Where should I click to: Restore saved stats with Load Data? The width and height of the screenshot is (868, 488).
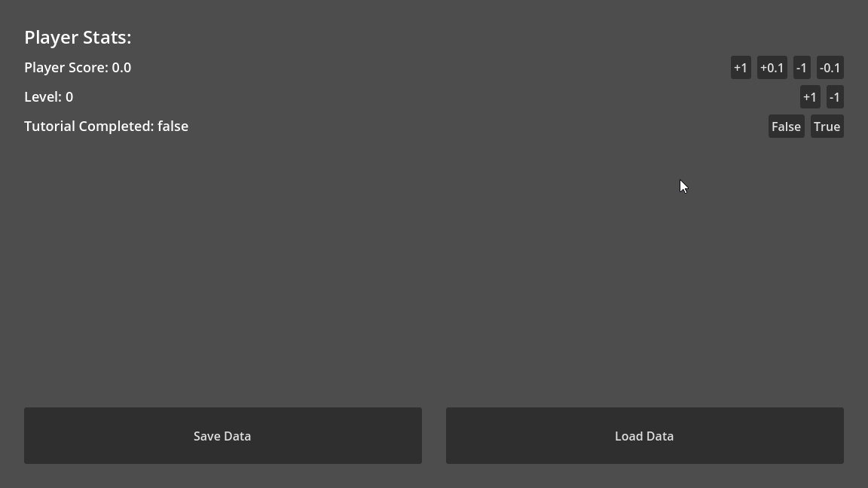(x=644, y=436)
